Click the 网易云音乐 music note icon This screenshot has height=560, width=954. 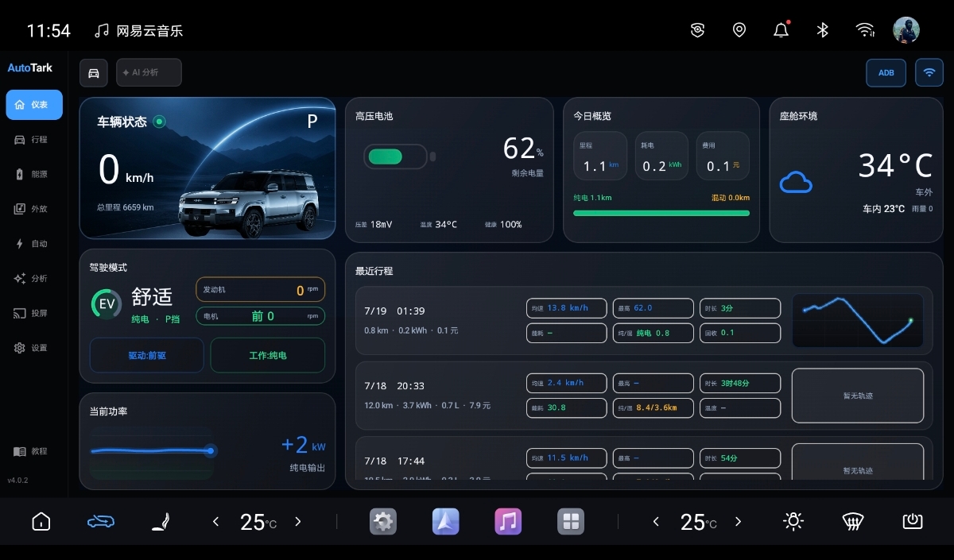point(102,31)
